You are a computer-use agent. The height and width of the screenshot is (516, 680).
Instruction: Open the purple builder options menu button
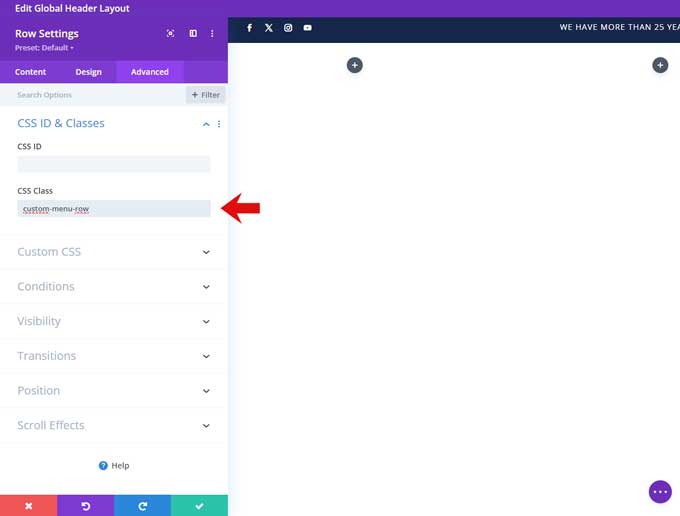[659, 492]
